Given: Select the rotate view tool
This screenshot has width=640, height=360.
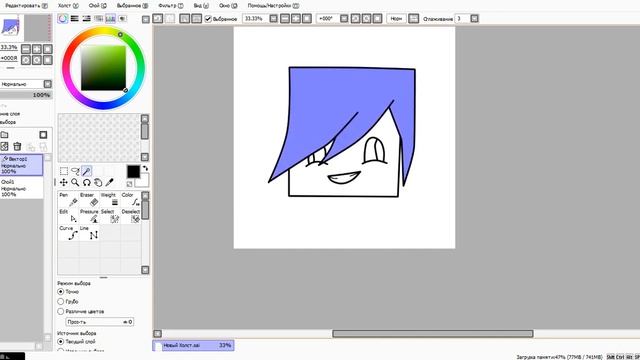Looking at the screenshot, I should 87,182.
